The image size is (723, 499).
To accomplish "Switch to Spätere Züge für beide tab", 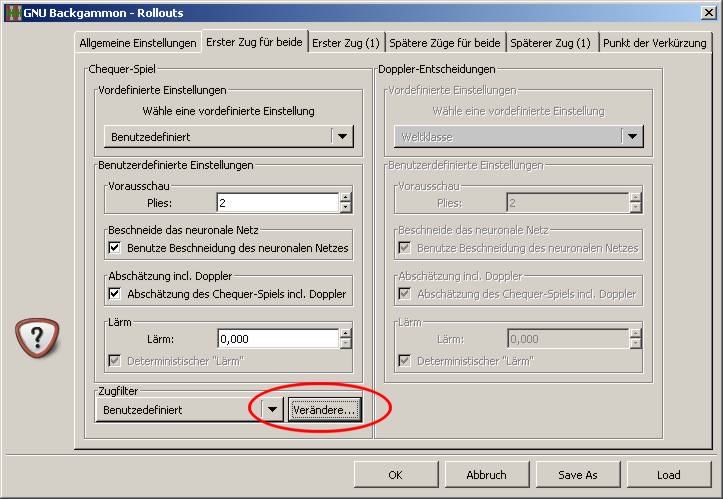I will point(444,43).
